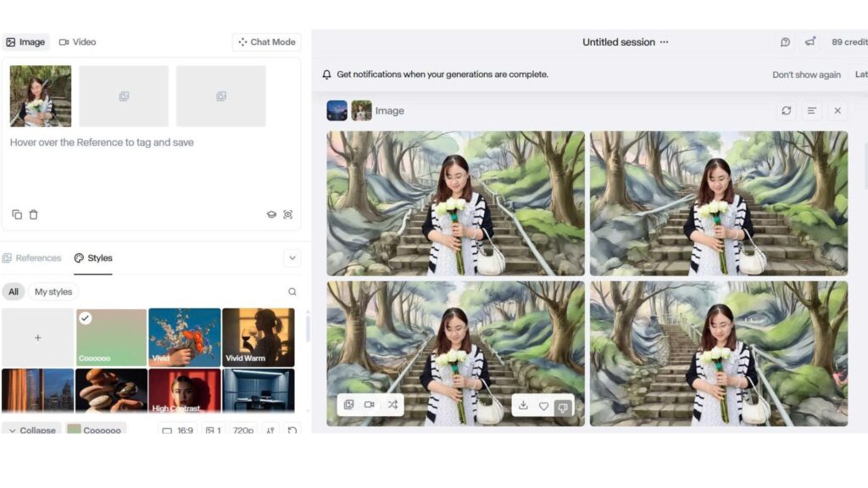The width and height of the screenshot is (868, 488).
Task: Like the image with the heart icon
Action: pyautogui.click(x=543, y=406)
